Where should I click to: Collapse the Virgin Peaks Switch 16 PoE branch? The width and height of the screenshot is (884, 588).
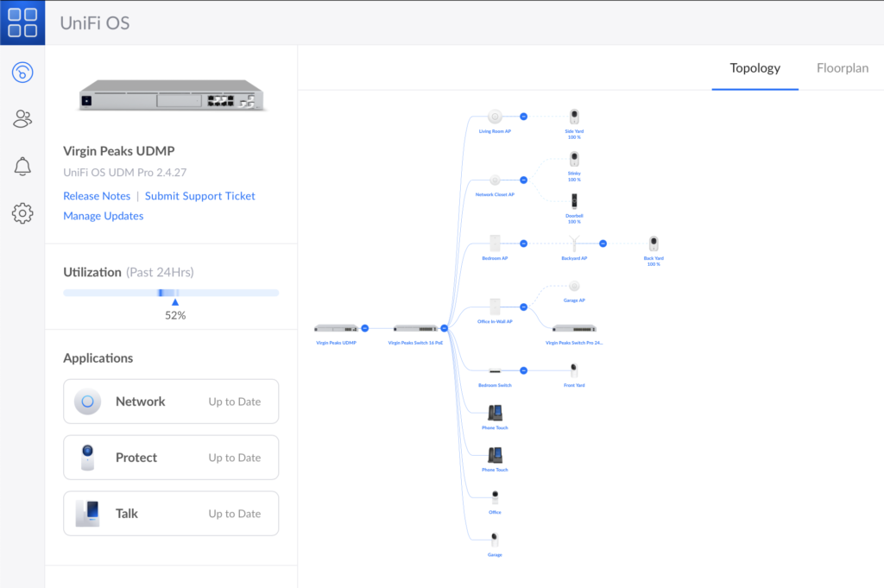point(445,328)
